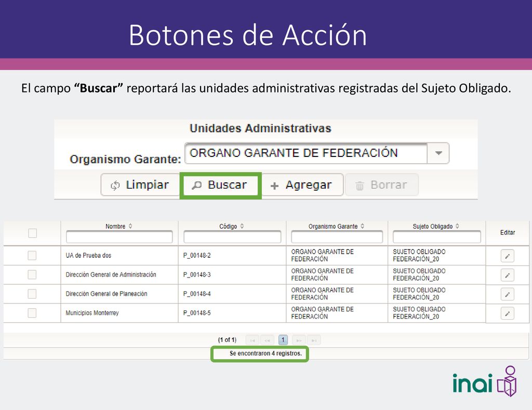The width and height of the screenshot is (532, 410).
Task: Click the inai logo
Action: [x=485, y=382]
